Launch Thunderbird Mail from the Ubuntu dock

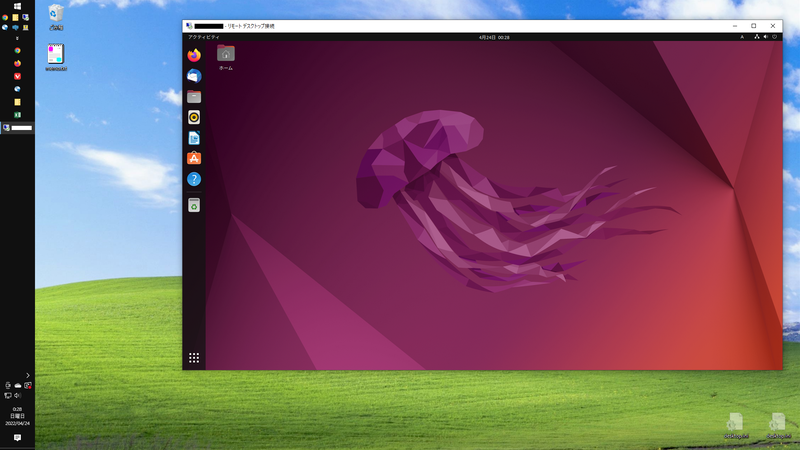point(194,76)
